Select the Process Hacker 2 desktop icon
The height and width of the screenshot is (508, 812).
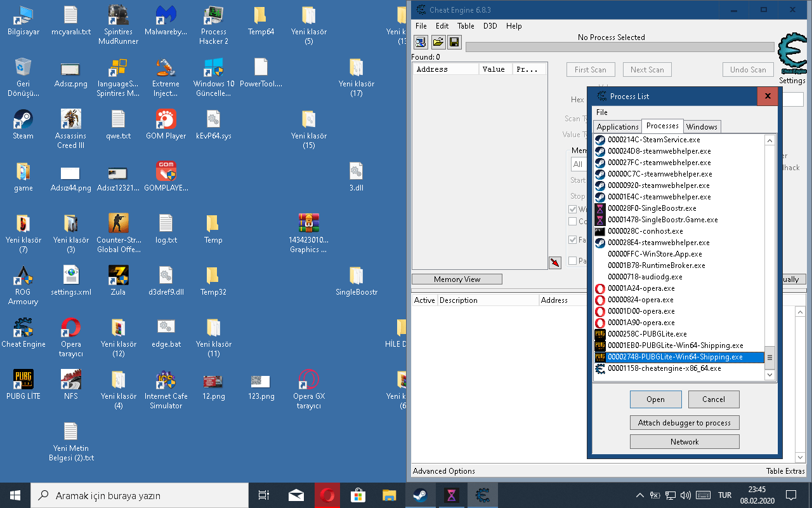point(214,25)
